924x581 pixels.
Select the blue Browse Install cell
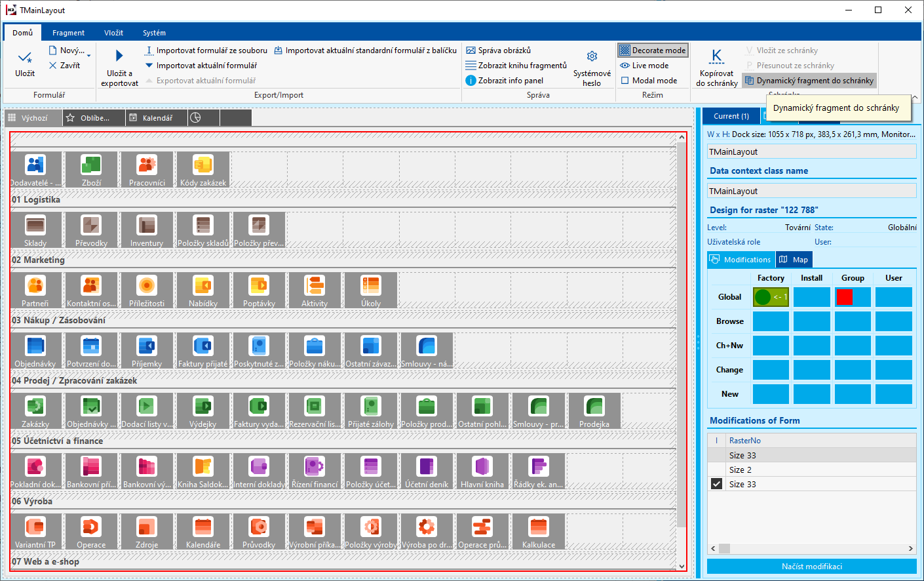click(812, 321)
